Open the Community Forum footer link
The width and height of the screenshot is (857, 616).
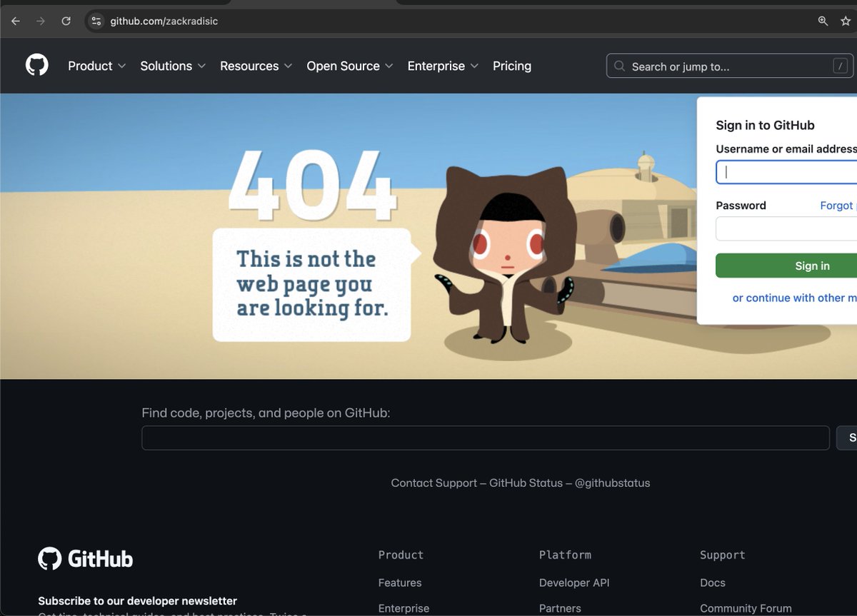pos(746,608)
